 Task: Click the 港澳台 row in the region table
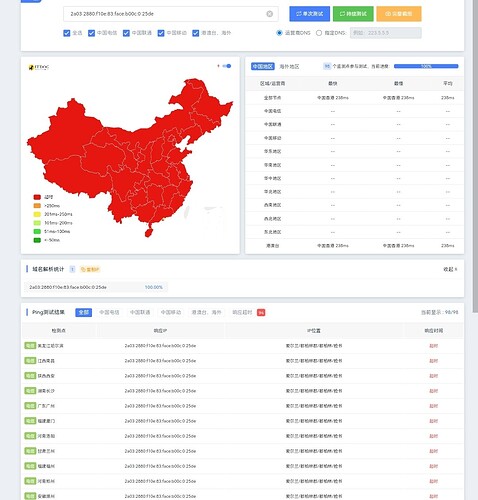click(x=355, y=246)
